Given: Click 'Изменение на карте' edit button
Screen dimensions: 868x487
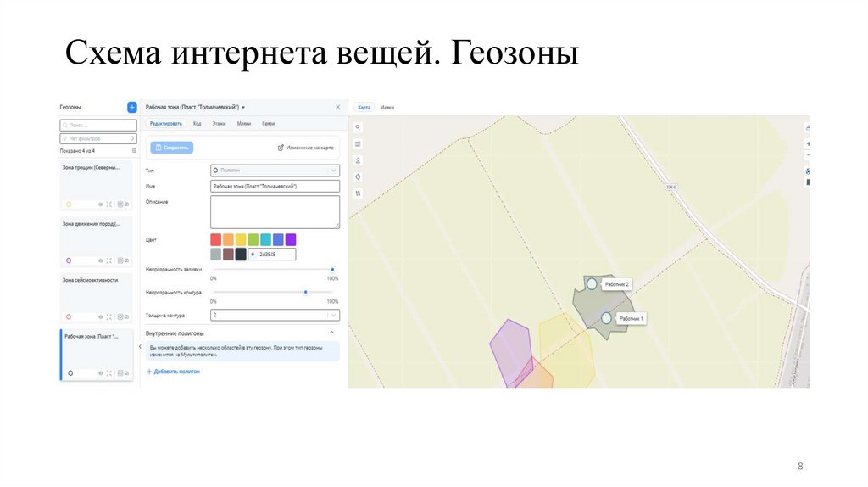Looking at the screenshot, I should click(x=305, y=148).
